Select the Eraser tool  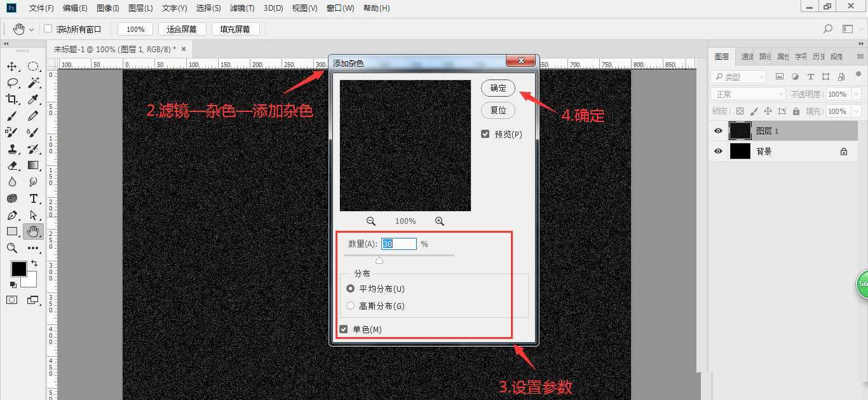click(x=13, y=165)
